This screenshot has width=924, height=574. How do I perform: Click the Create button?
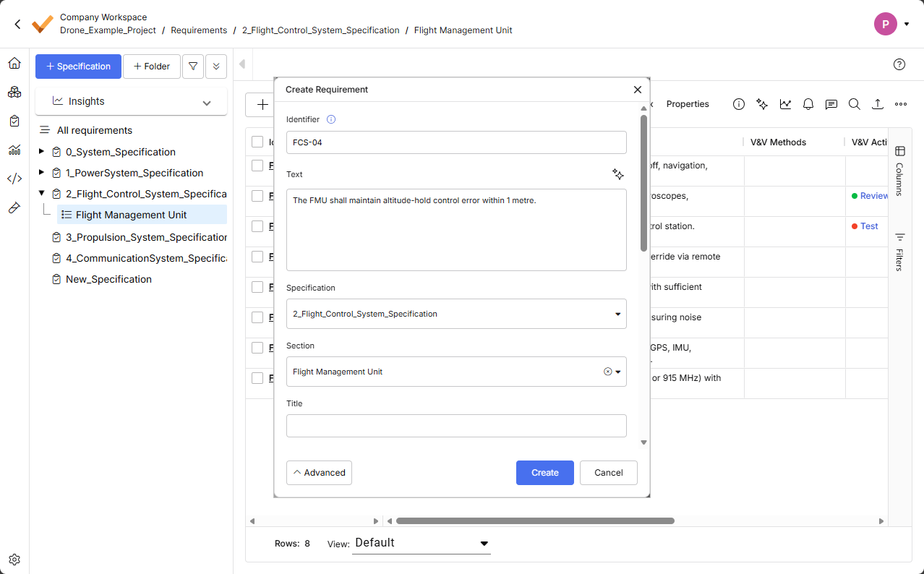coord(544,473)
